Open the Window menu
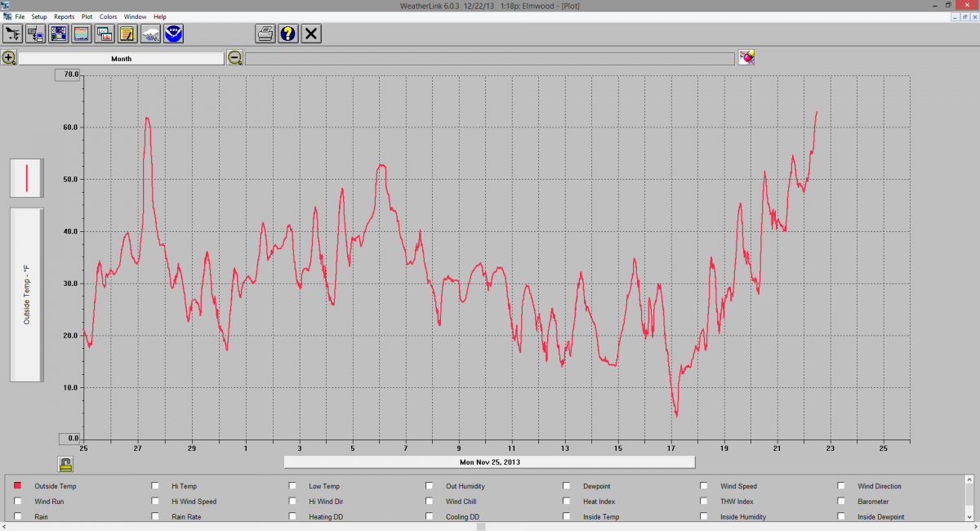The image size is (980, 531). click(136, 16)
